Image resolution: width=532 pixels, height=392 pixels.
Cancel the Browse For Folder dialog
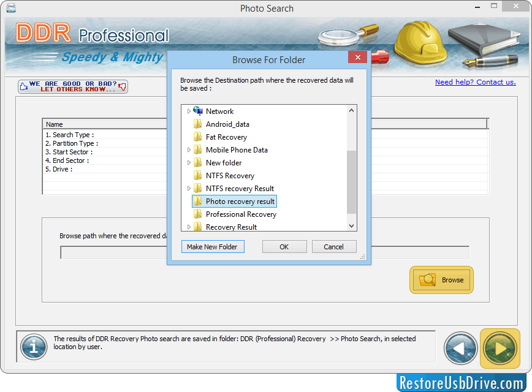coord(334,246)
